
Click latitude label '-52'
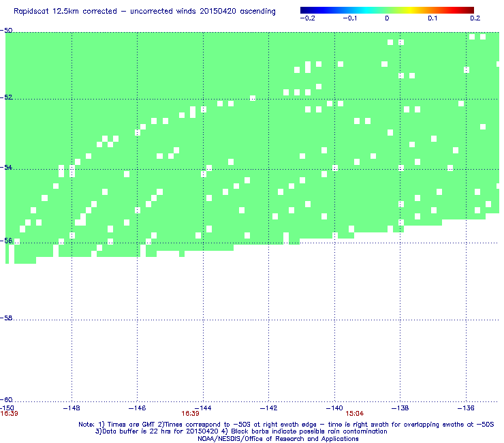(x=6, y=97)
